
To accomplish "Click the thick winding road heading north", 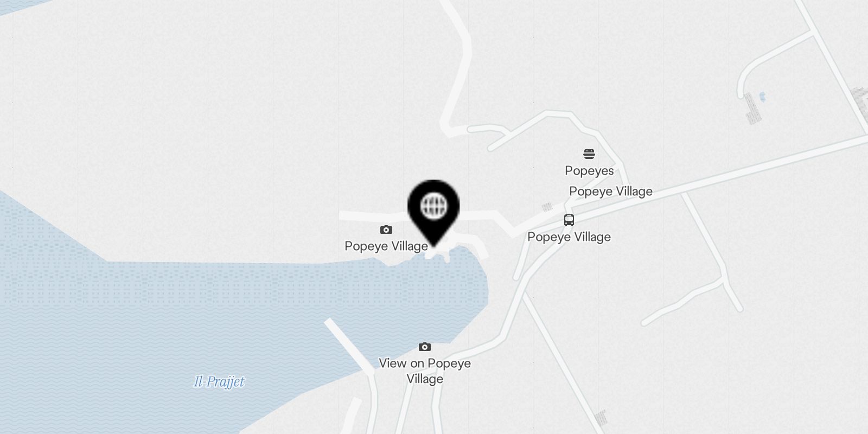I will coord(456,65).
